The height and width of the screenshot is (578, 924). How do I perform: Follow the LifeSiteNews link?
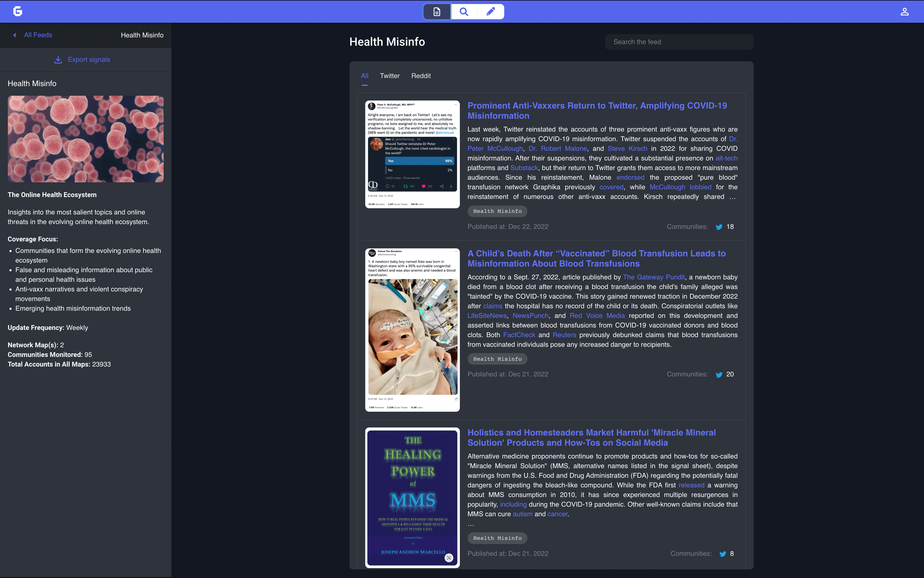pyautogui.click(x=487, y=316)
